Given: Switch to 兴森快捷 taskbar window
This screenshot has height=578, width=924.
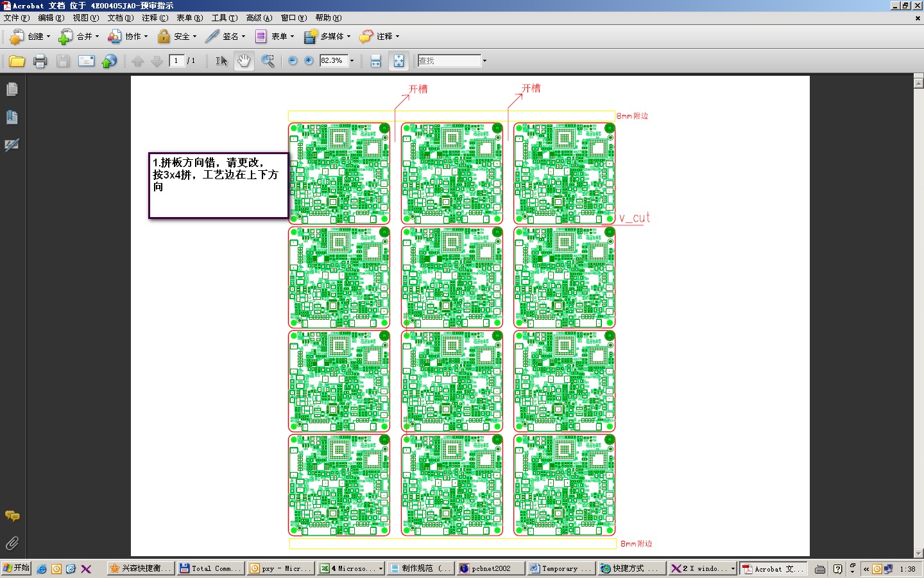Looking at the screenshot, I should point(141,568).
